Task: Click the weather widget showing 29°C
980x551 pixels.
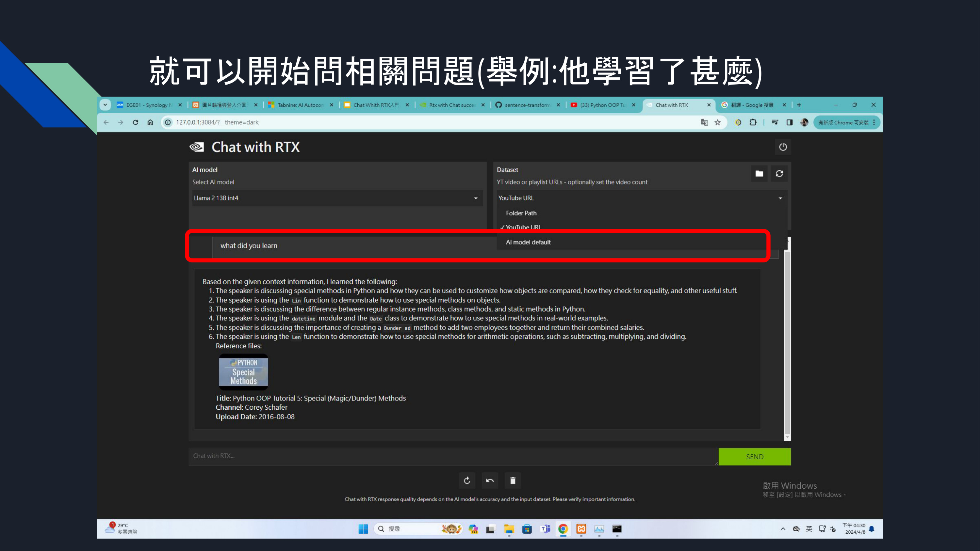Action: point(122,529)
